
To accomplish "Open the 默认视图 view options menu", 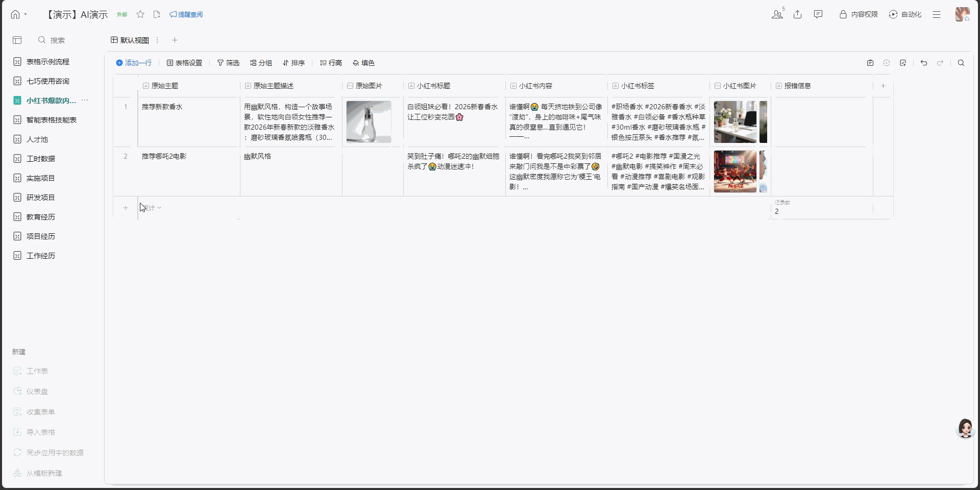I will coord(157,40).
